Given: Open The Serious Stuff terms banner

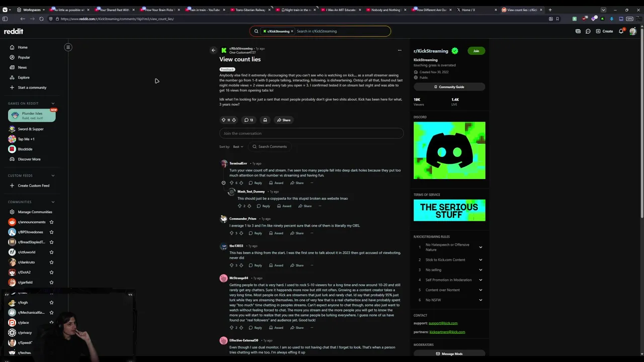Looking at the screenshot, I should (449, 210).
